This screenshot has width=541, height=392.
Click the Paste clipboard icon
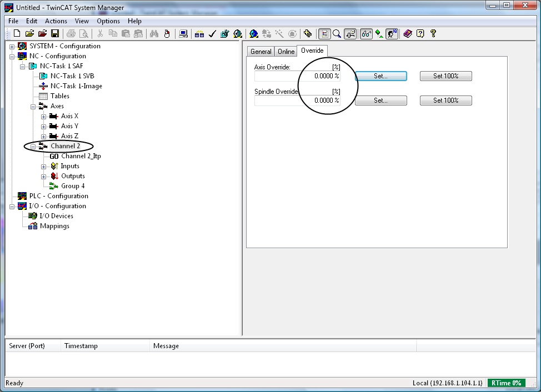[126, 33]
